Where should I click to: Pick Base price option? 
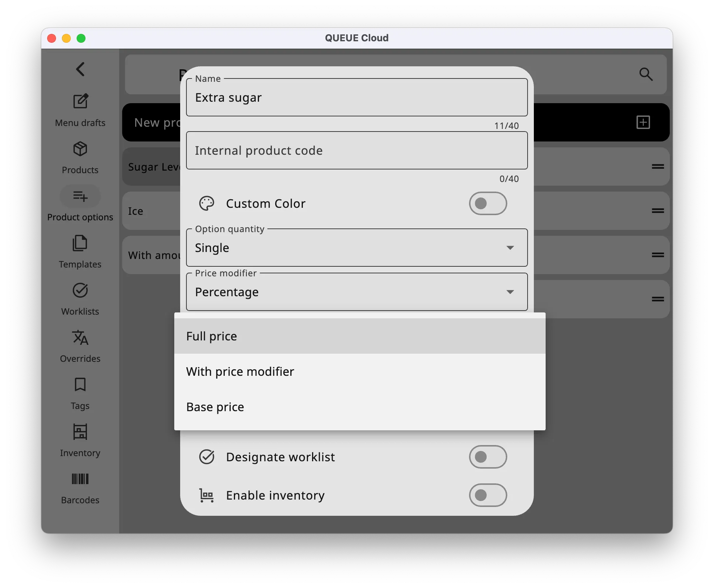359,407
